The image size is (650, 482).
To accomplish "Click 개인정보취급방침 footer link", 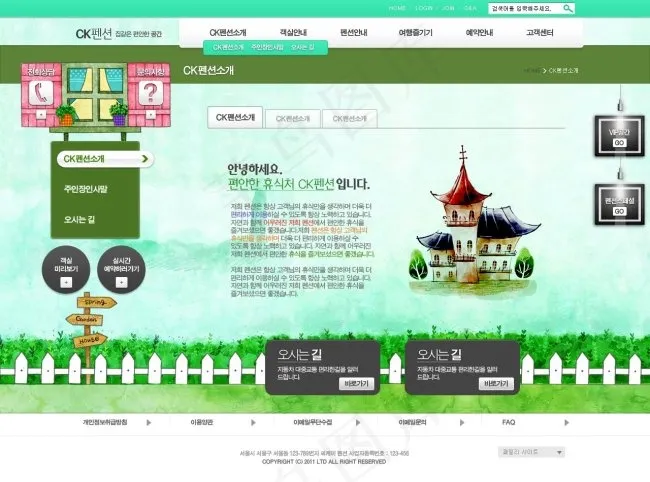I will click(105, 422).
